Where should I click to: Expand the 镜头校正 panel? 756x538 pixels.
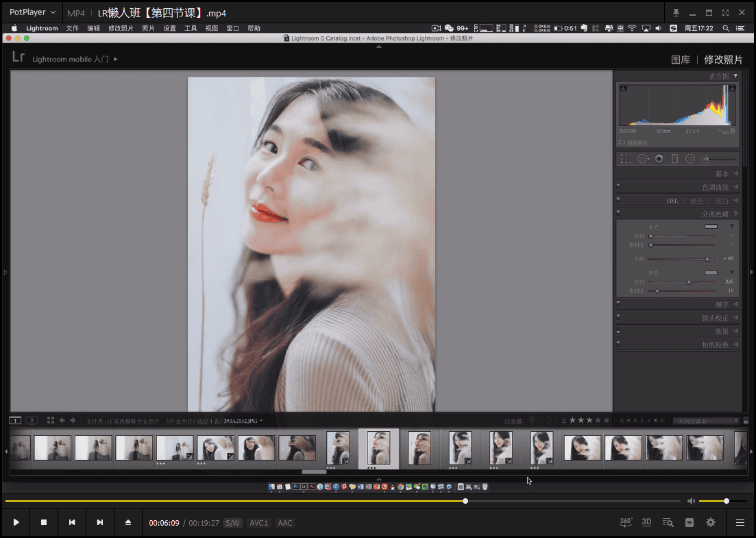[735, 318]
